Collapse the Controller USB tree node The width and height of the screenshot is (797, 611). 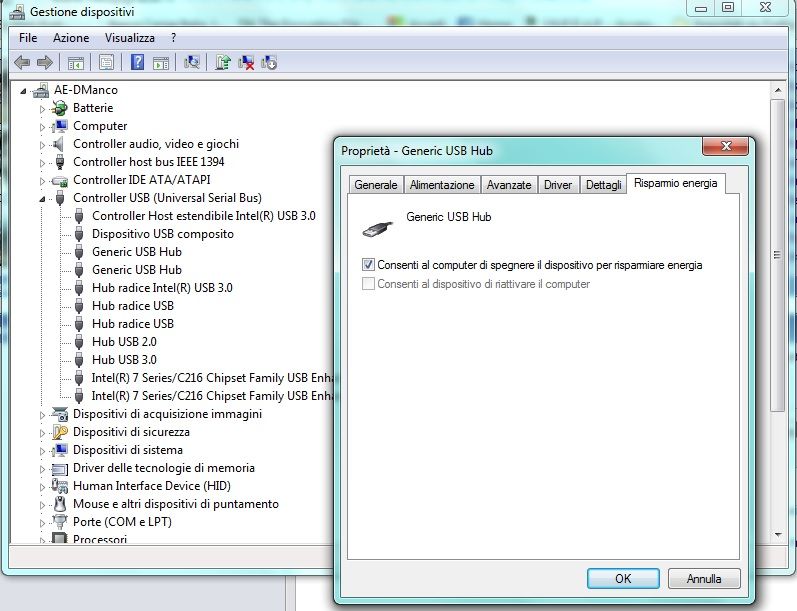pos(43,198)
